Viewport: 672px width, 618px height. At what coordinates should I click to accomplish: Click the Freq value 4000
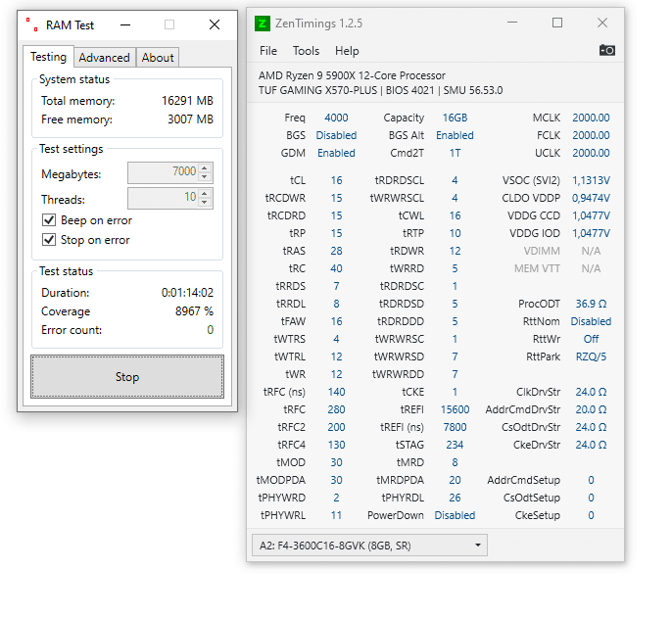336,118
